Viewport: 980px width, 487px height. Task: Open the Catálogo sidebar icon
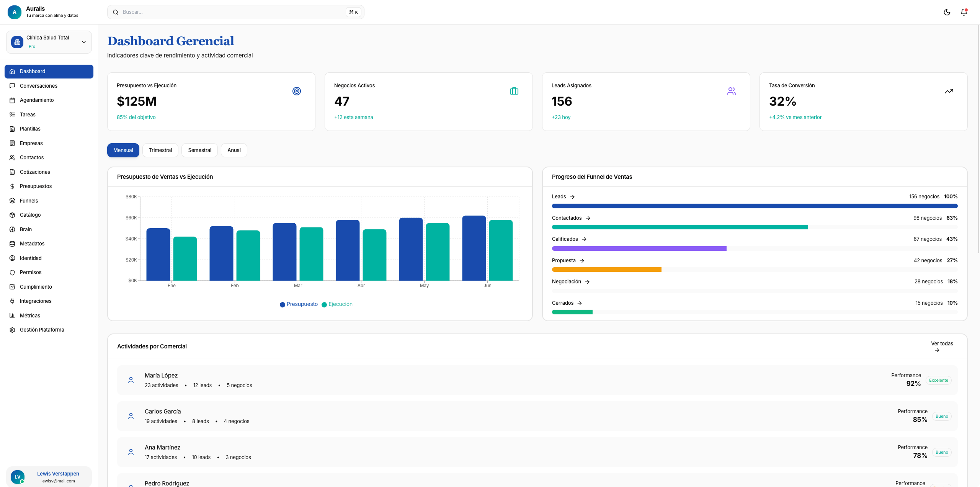(12, 215)
